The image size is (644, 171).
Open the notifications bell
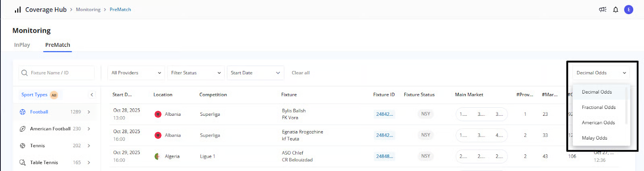tap(615, 10)
